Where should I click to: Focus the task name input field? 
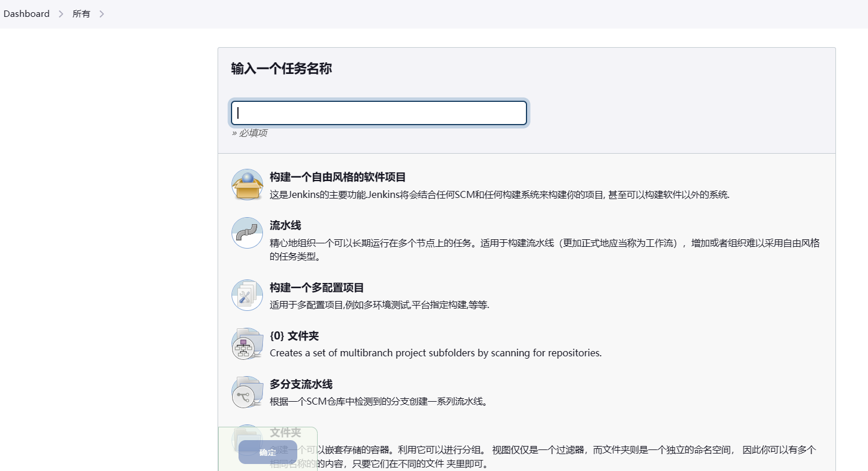click(x=379, y=113)
